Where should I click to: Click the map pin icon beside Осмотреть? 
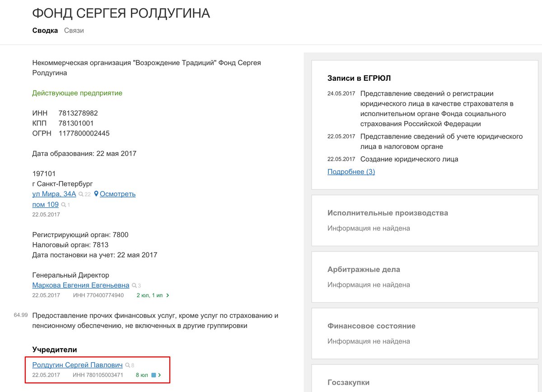[x=96, y=194]
